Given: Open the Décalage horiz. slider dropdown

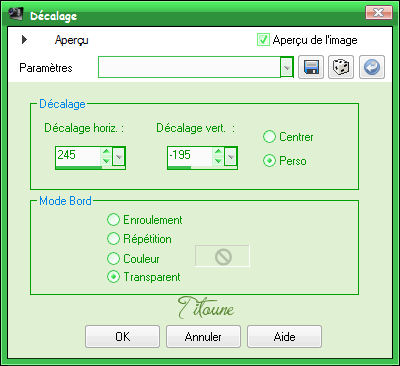Looking at the screenshot, I should pos(119,156).
